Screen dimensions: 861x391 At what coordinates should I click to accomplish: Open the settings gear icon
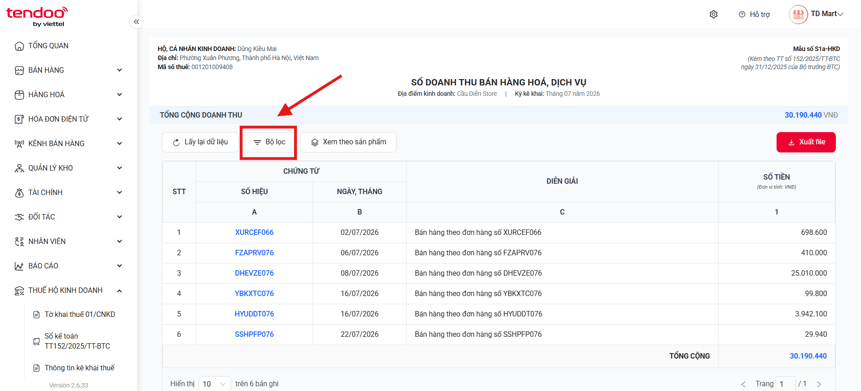click(x=714, y=14)
